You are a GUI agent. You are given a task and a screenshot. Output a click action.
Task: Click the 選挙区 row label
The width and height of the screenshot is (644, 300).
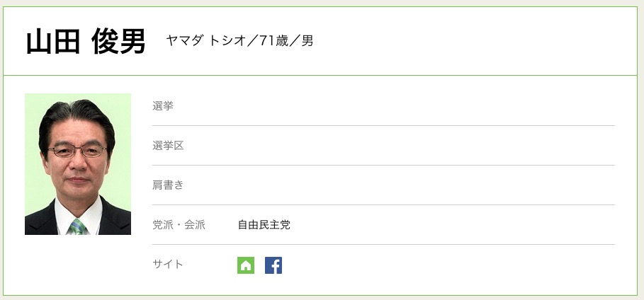tap(168, 146)
